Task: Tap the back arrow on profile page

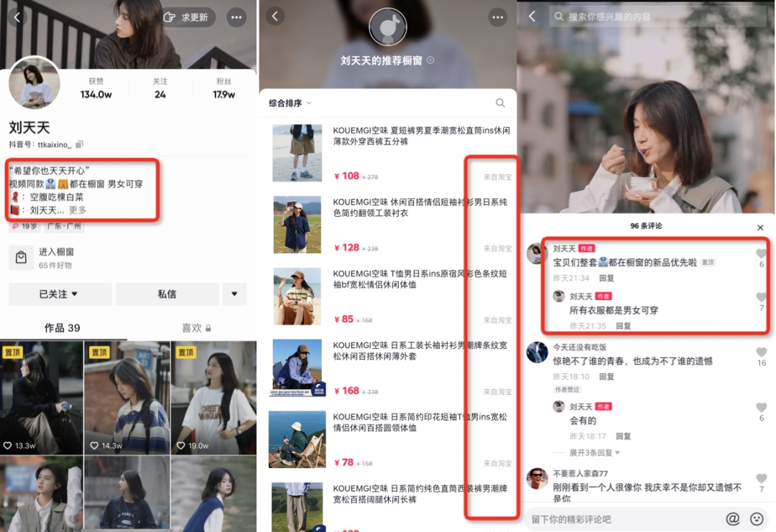Action: (x=17, y=17)
